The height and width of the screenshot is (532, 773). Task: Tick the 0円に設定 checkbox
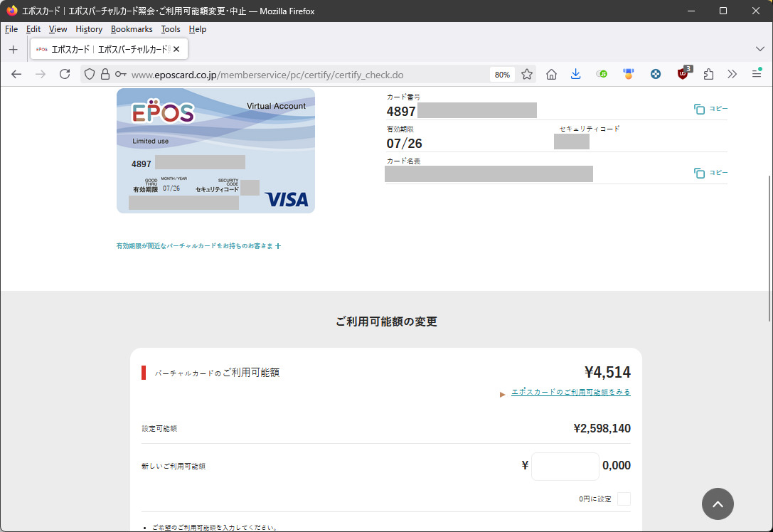click(x=624, y=499)
